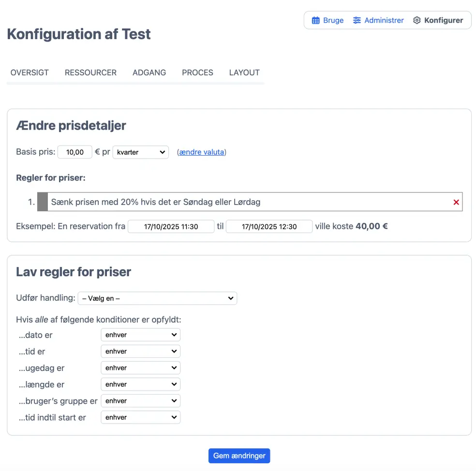The image size is (476, 471).
Task: Open the længde er condition dropdown
Action: click(140, 384)
